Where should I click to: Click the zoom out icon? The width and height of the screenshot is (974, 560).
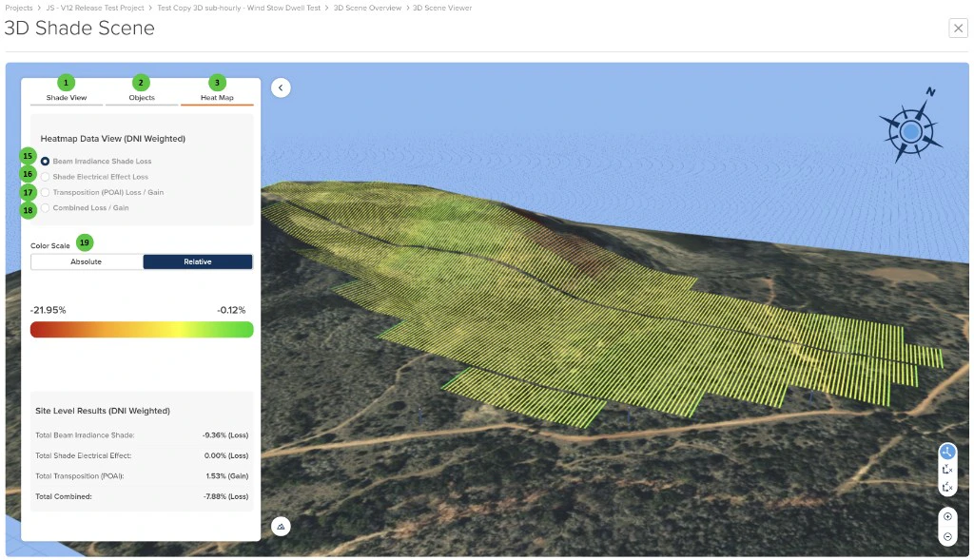947,535
